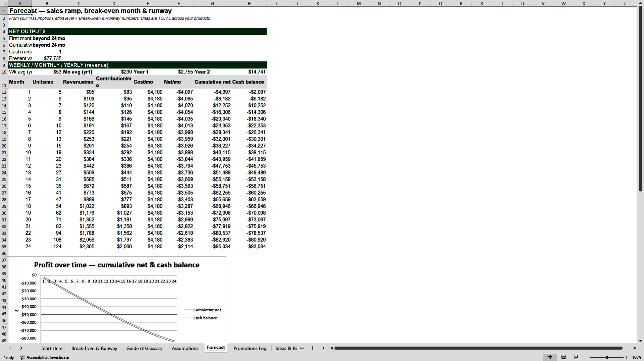The image size is (644, 361).
Task: Open zoom dialog via 100% label
Action: coord(637,357)
